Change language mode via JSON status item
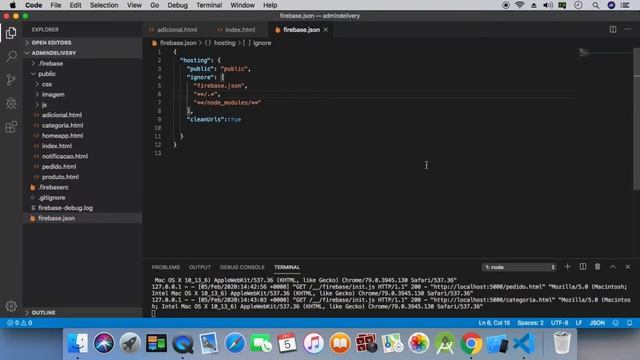 [x=597, y=323]
